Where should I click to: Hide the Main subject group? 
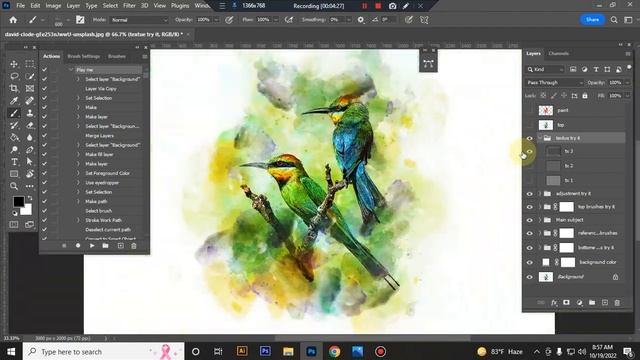click(529, 220)
